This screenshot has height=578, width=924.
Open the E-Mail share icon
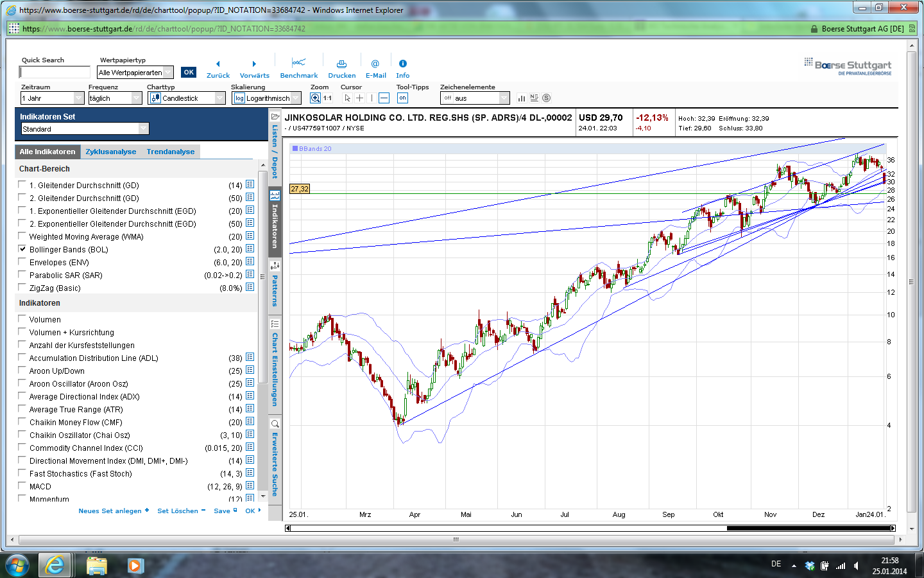point(375,64)
